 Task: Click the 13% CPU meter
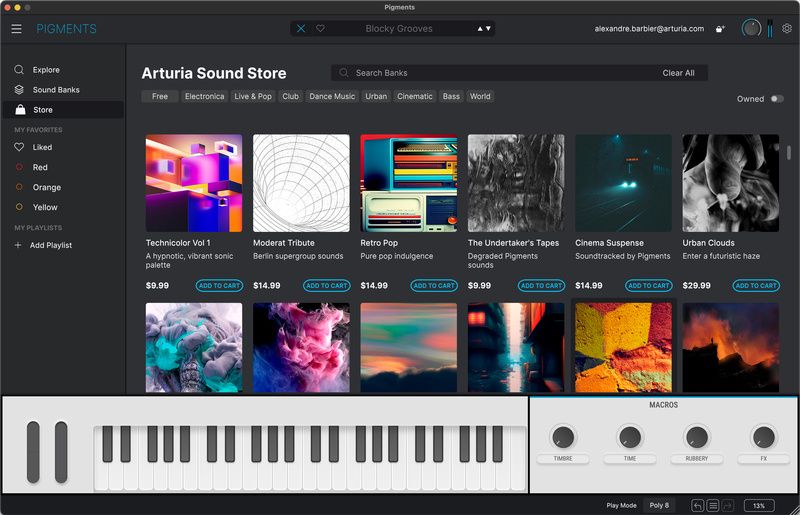coord(759,506)
